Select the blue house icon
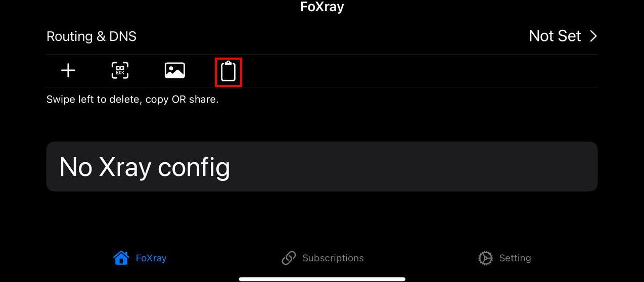The height and width of the screenshot is (282, 644). coord(121,258)
